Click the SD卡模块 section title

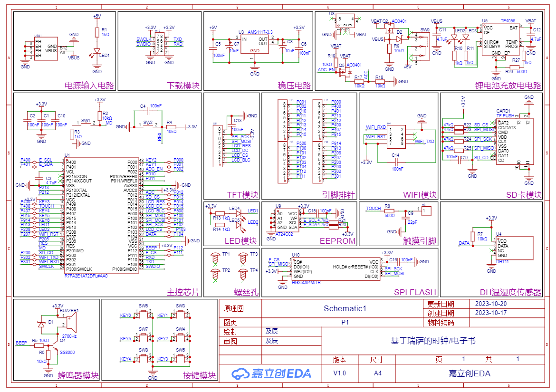pos(524,195)
